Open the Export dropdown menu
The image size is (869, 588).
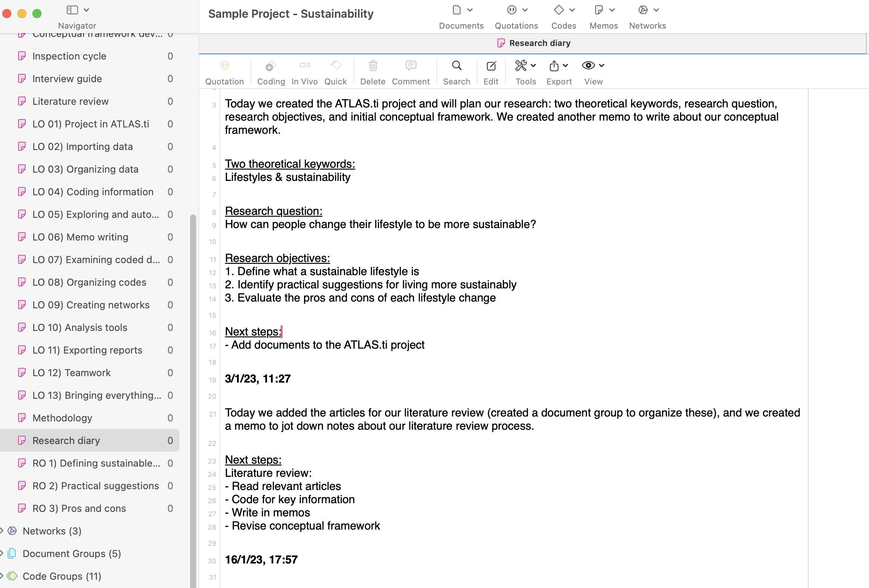(559, 66)
